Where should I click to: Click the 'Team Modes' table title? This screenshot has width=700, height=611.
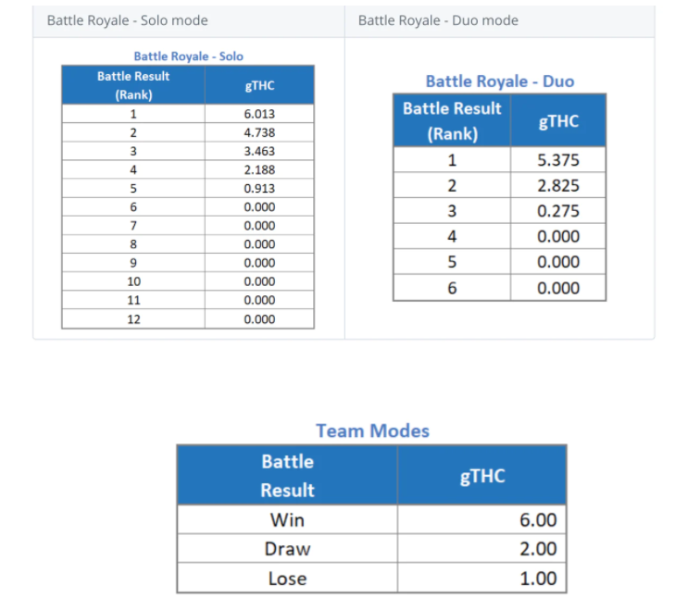[x=372, y=430]
